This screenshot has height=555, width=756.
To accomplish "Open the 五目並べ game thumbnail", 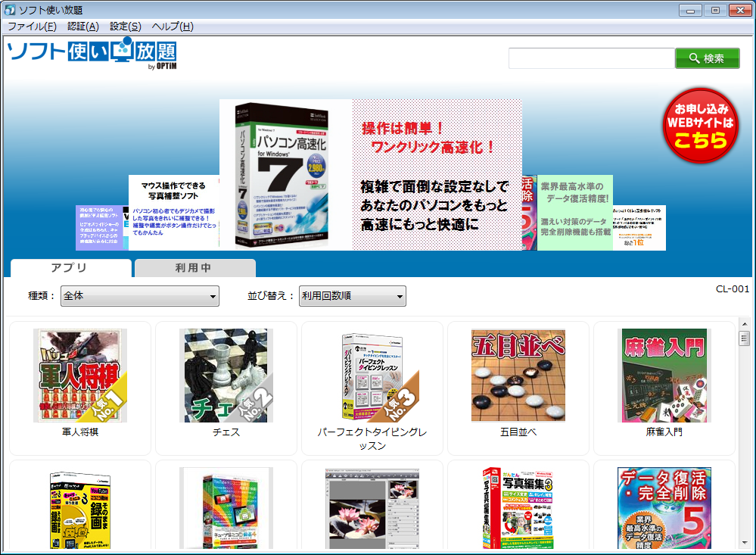I will click(518, 376).
